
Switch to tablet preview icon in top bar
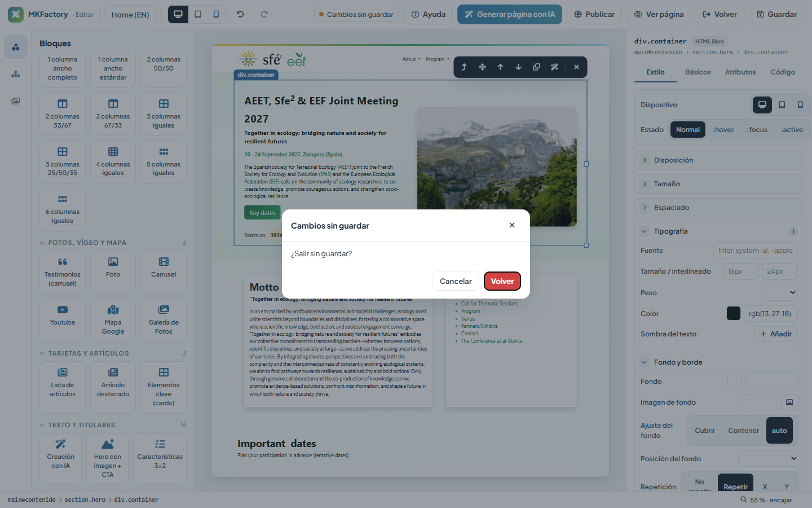coord(198,14)
